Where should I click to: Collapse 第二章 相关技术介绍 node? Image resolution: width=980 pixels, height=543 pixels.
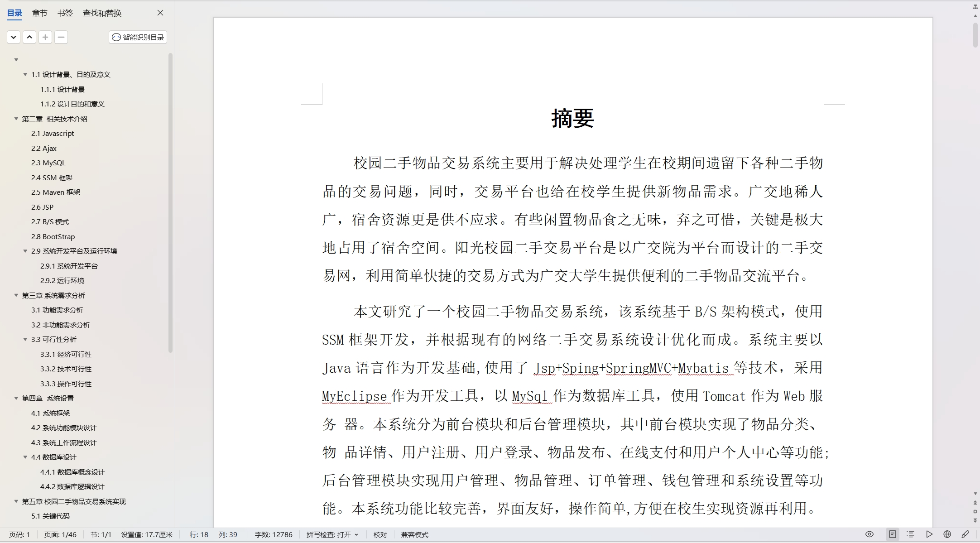pyautogui.click(x=16, y=119)
